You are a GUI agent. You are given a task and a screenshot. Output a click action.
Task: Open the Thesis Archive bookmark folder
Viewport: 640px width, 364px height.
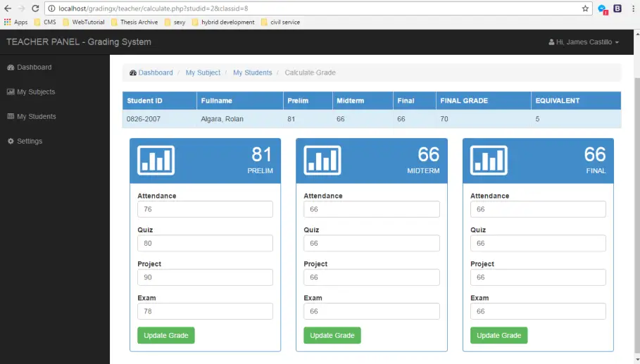pyautogui.click(x=134, y=23)
